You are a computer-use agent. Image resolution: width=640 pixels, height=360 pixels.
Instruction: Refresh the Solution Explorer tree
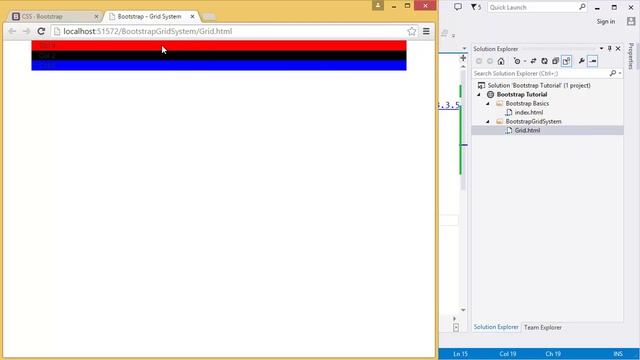tap(544, 61)
